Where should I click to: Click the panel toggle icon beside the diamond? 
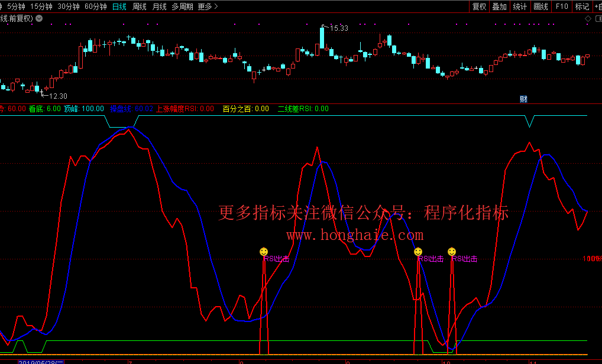pyautogui.click(x=597, y=18)
